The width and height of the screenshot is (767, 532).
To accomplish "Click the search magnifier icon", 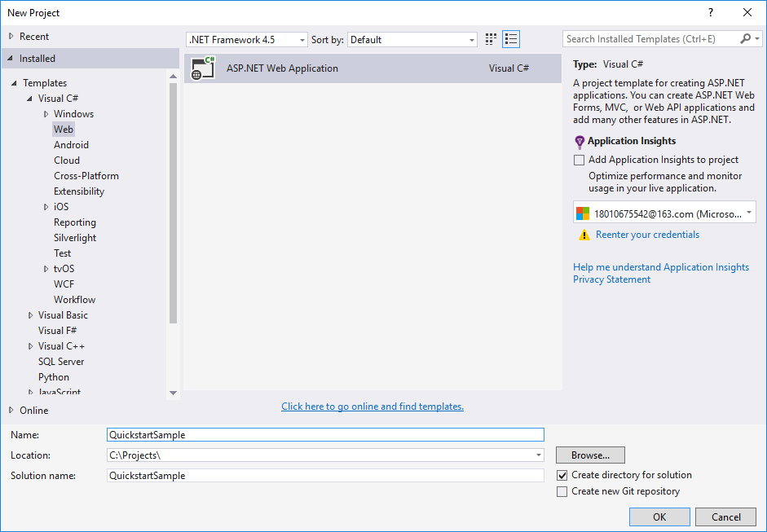I will pos(746,39).
